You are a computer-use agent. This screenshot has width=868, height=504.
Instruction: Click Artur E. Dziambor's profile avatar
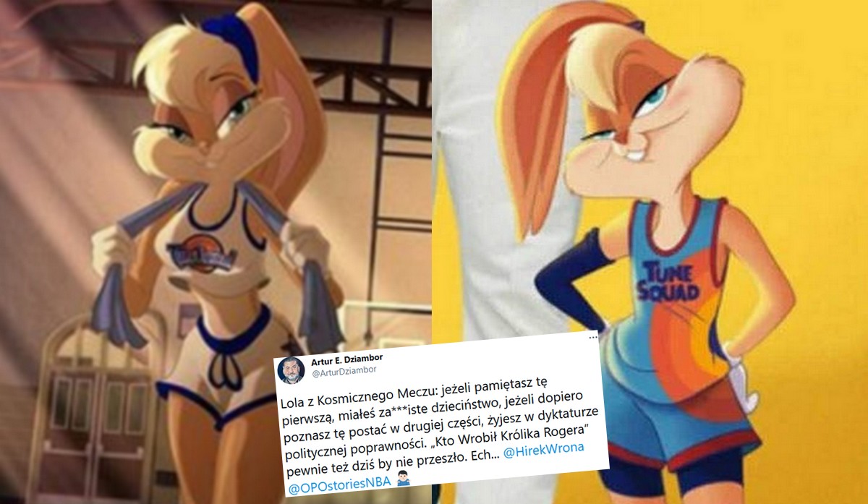(291, 370)
